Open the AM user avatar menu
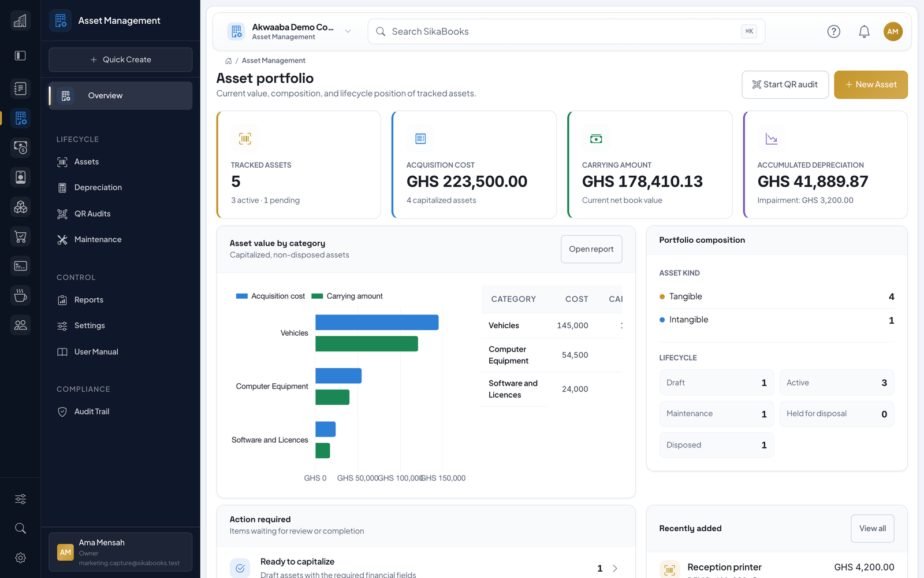Viewport: 924px width, 578px height. click(893, 32)
